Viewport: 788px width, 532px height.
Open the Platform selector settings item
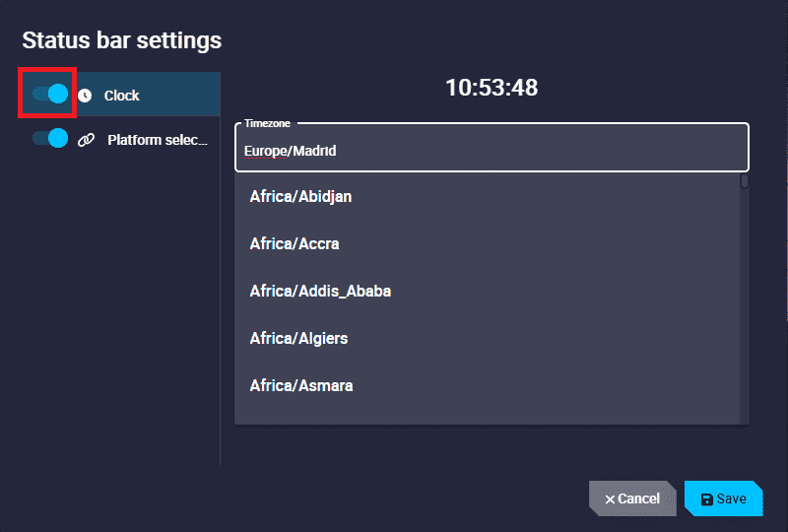click(158, 140)
